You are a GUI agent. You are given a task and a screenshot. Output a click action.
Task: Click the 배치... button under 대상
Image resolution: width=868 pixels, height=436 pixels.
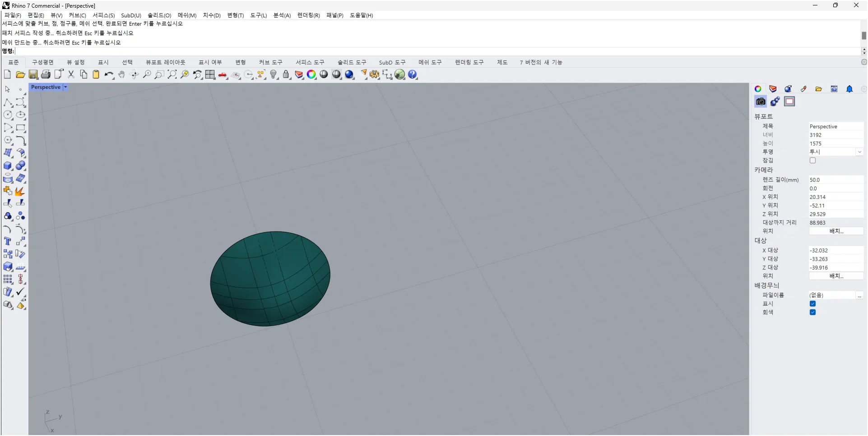836,276
